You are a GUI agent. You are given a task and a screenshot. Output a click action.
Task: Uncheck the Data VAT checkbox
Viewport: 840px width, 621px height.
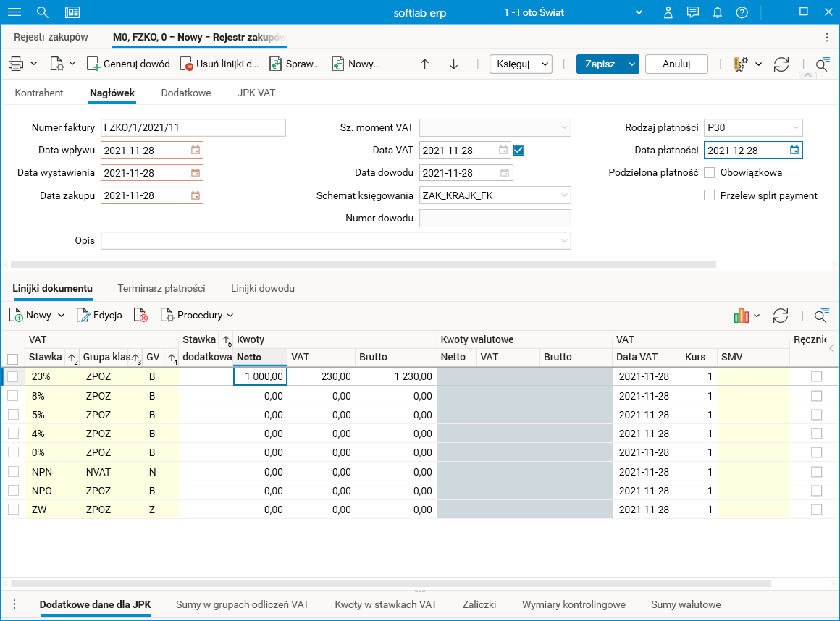[x=518, y=151]
